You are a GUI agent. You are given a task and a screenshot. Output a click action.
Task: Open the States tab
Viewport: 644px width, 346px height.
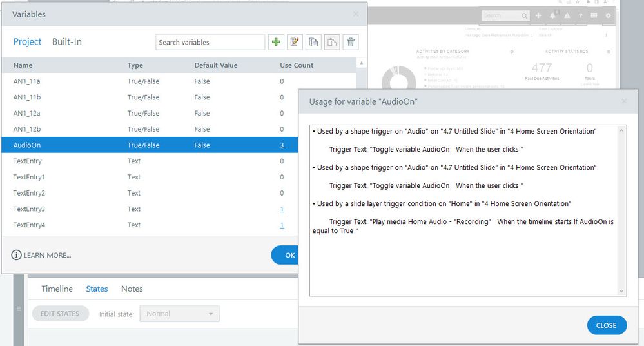coord(97,289)
